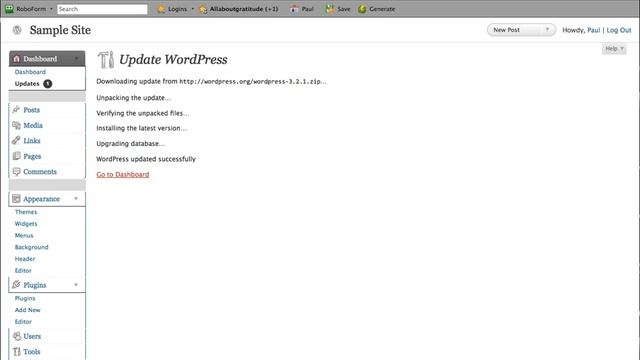Open the Pages menu
Viewport: 640px width, 360px height.
tap(32, 156)
